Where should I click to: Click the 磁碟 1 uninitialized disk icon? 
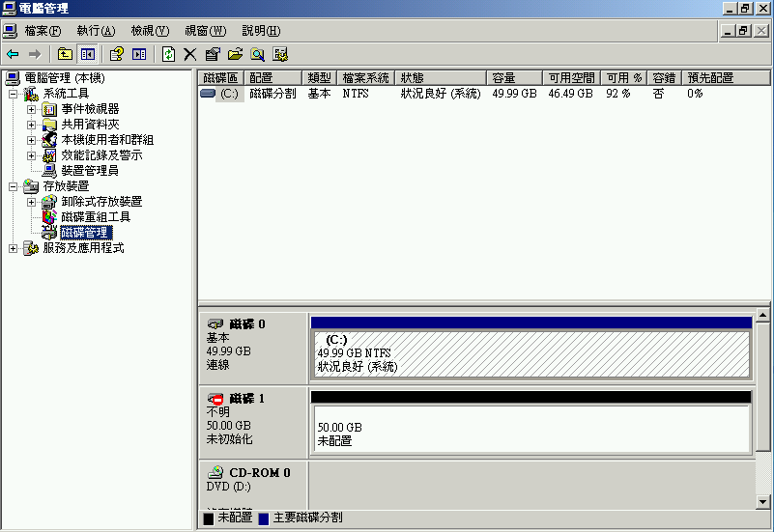(215, 399)
